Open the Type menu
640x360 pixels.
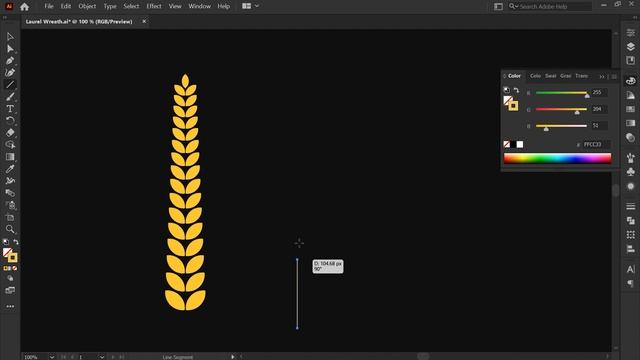[110, 6]
